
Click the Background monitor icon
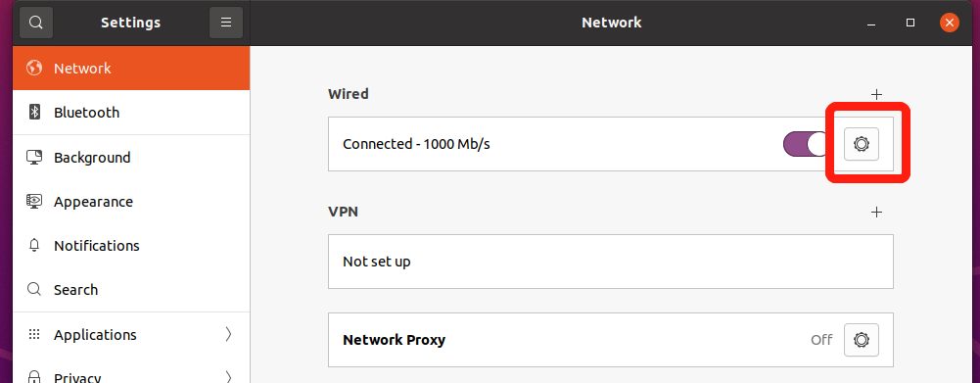click(x=34, y=157)
